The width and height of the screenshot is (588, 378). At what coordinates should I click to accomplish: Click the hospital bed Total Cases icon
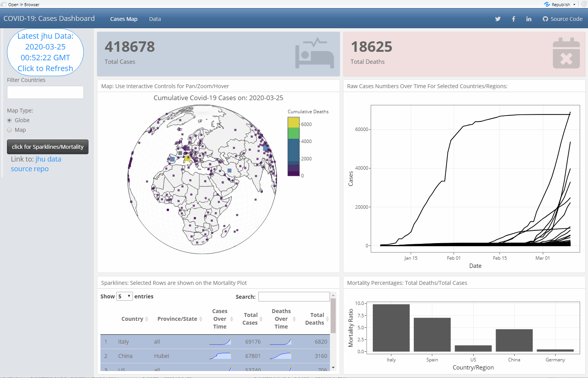coord(314,53)
